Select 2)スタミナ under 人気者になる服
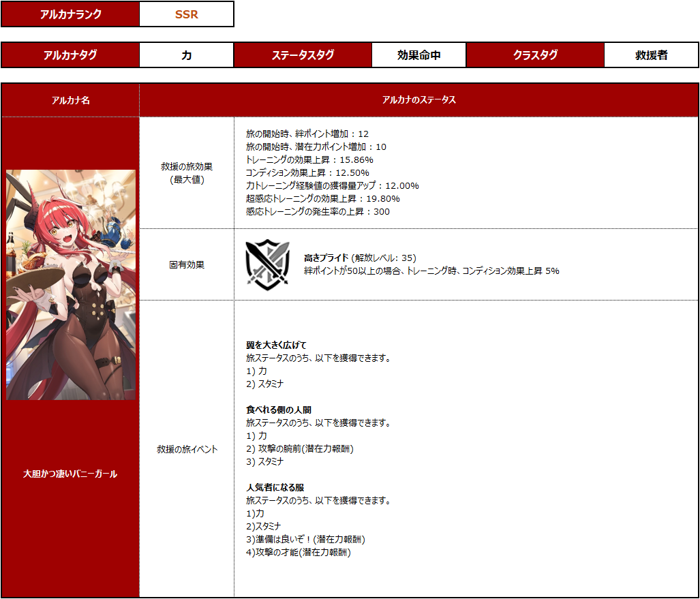 [x=263, y=526]
